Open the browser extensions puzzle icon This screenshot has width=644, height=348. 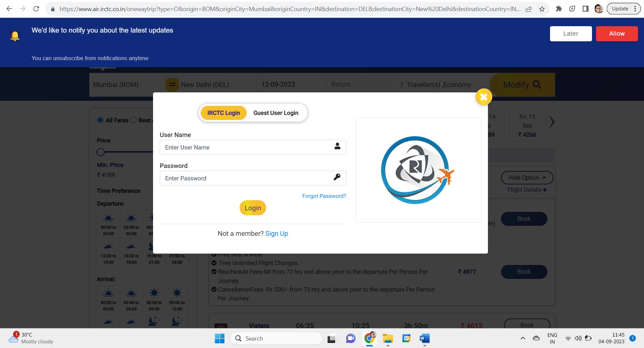559,9
